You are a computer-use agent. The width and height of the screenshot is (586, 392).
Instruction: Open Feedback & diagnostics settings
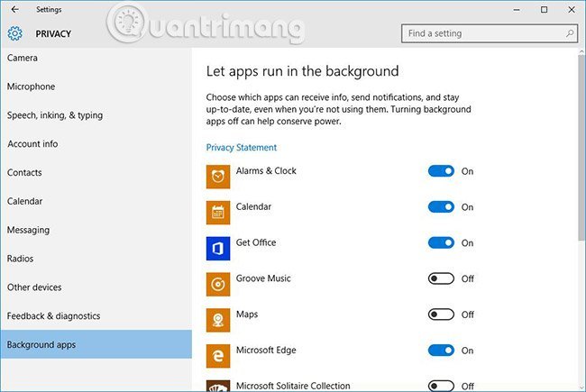pos(53,316)
